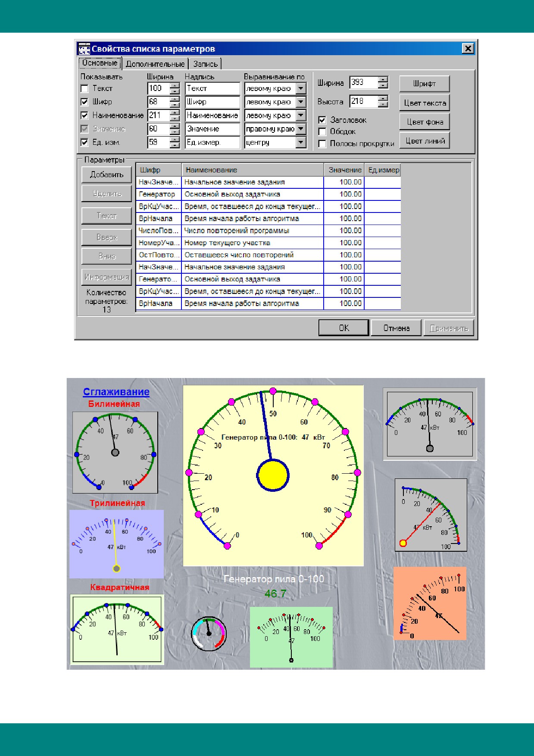The width and height of the screenshot is (534, 756).
Task: Enable the Текст show checkbox
Action: click(84, 89)
